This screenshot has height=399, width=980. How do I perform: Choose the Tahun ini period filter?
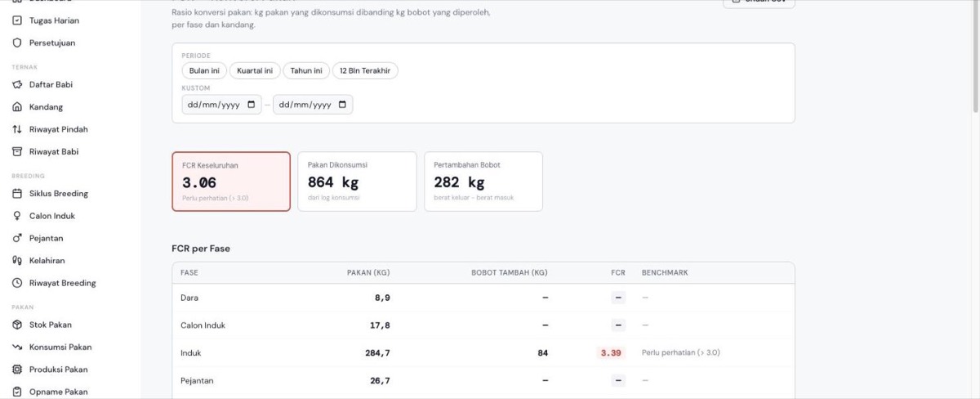coord(306,71)
